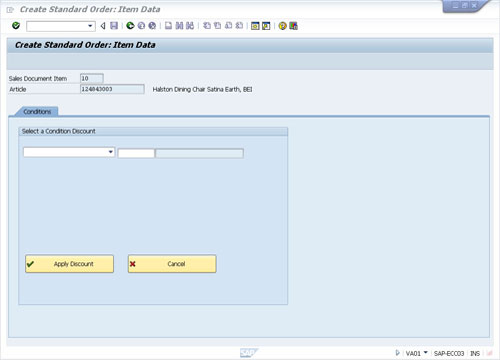Click the green Back arrow icon
500x360 pixels.
click(x=130, y=26)
